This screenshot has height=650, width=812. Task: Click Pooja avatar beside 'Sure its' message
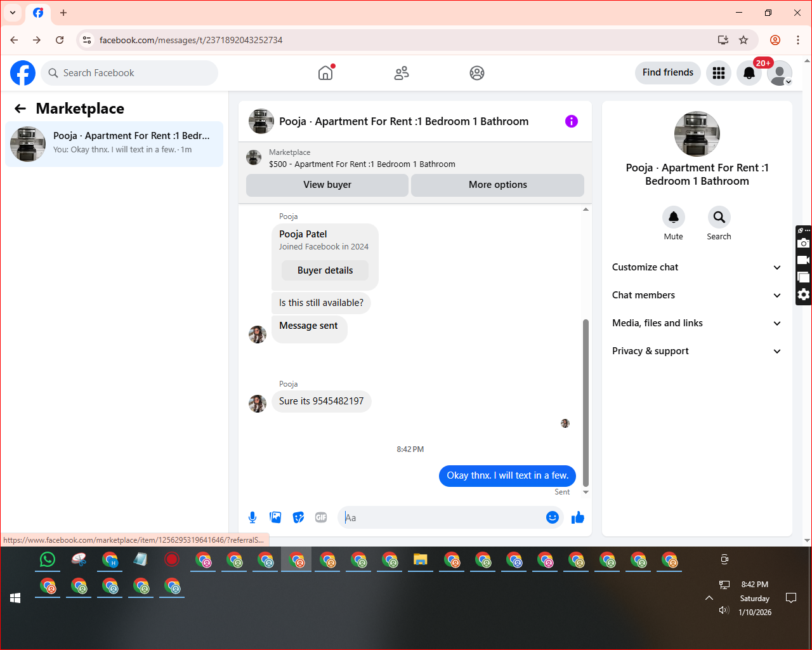click(258, 403)
